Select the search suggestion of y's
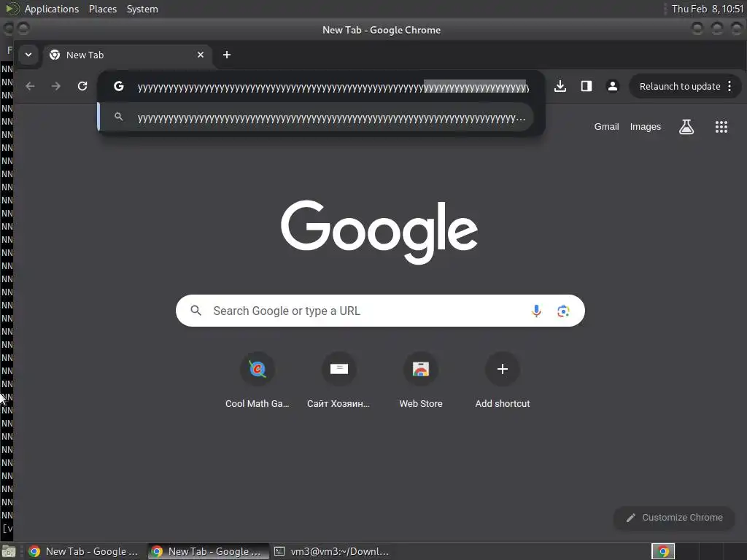 (x=315, y=117)
